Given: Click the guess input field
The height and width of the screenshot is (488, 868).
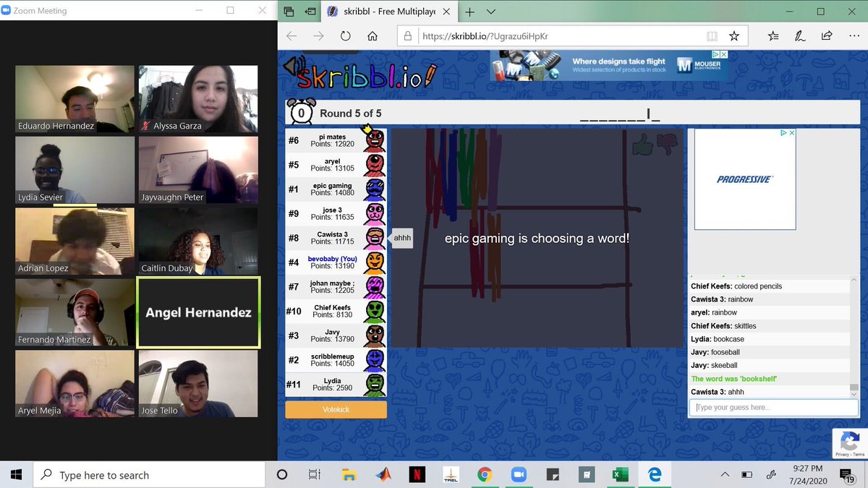Looking at the screenshot, I should click(773, 407).
